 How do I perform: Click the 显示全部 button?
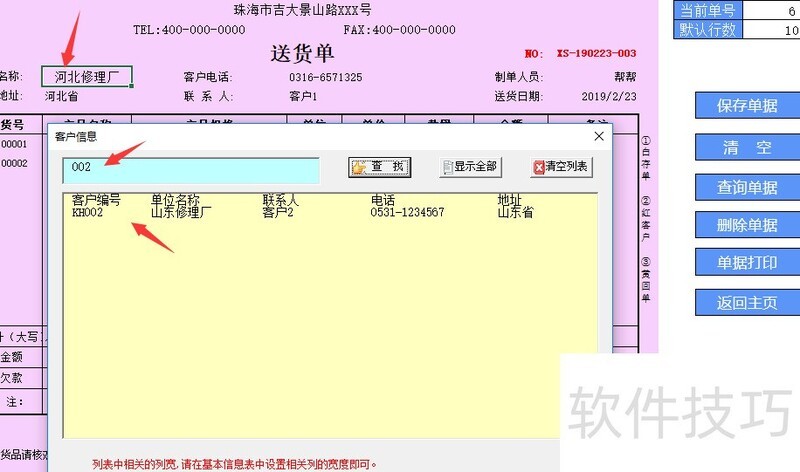[x=470, y=167]
